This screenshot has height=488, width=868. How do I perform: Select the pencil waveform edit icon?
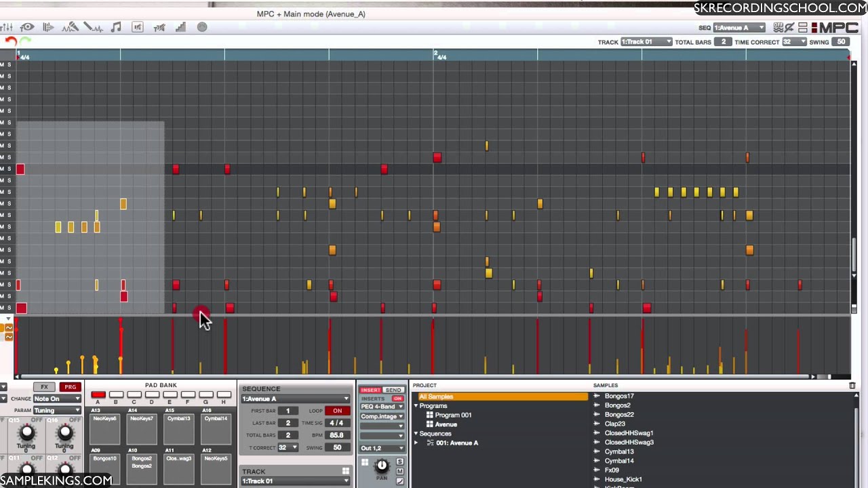93,27
